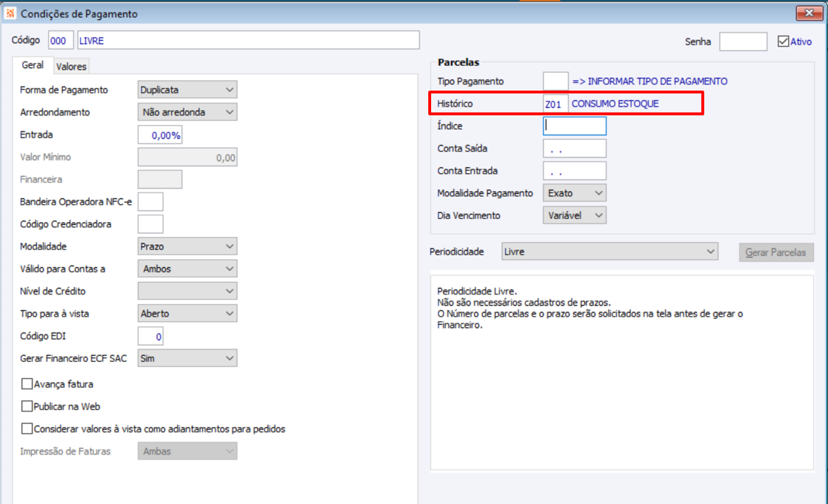
Task: Click the Índice input field
Action: tap(575, 126)
